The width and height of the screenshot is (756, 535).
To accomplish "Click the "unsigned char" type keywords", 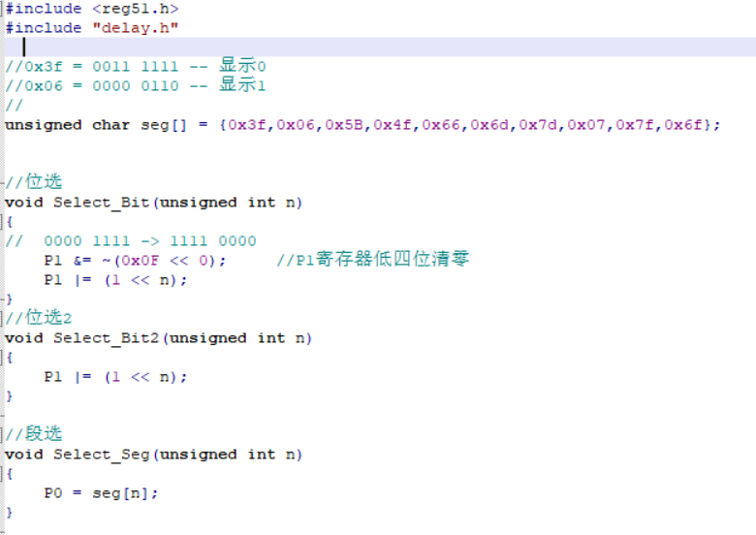I will point(68,125).
